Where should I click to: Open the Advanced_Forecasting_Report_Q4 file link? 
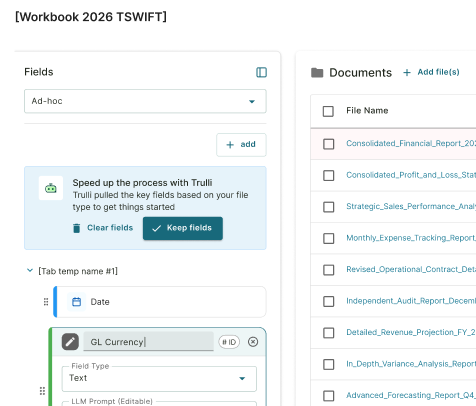tap(411, 395)
